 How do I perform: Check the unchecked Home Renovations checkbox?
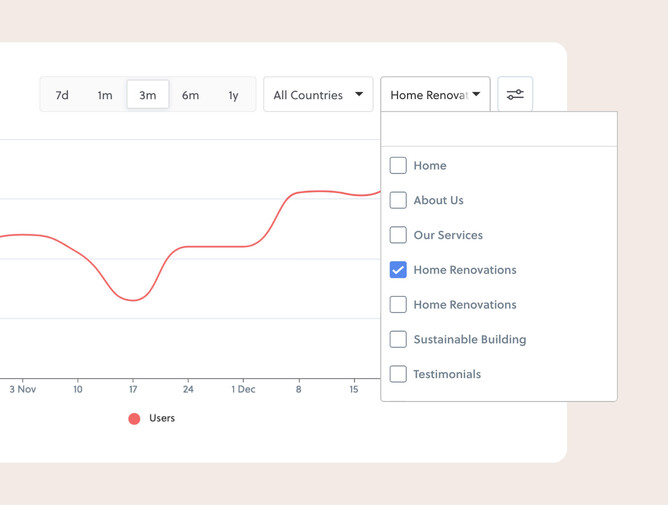[x=398, y=305]
